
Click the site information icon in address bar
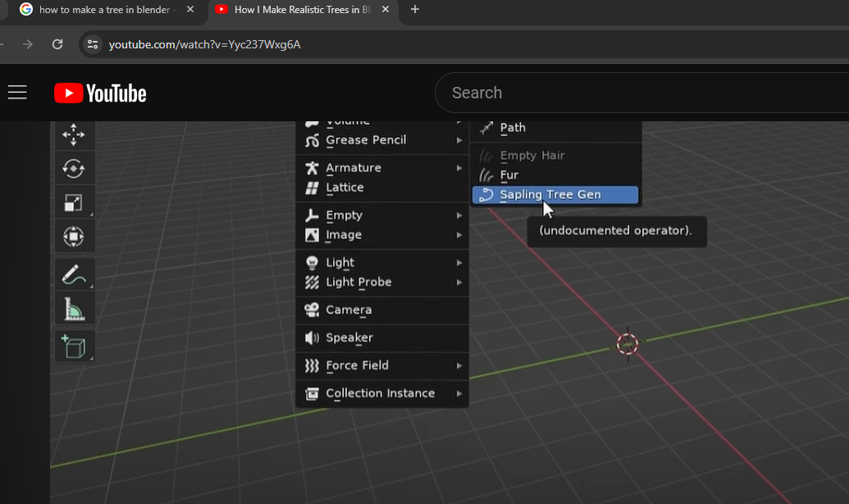click(93, 44)
